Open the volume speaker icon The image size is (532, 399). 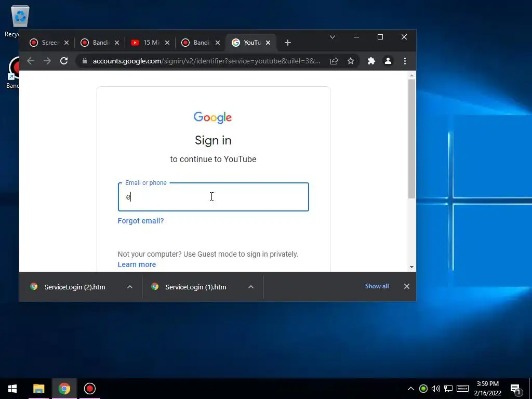pos(436,389)
